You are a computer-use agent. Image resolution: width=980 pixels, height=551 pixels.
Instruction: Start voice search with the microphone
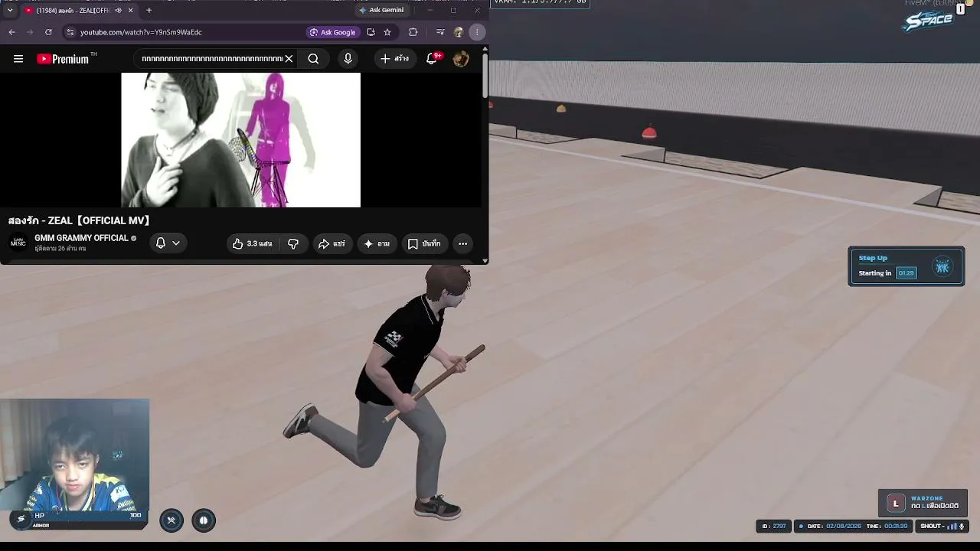[x=348, y=59]
